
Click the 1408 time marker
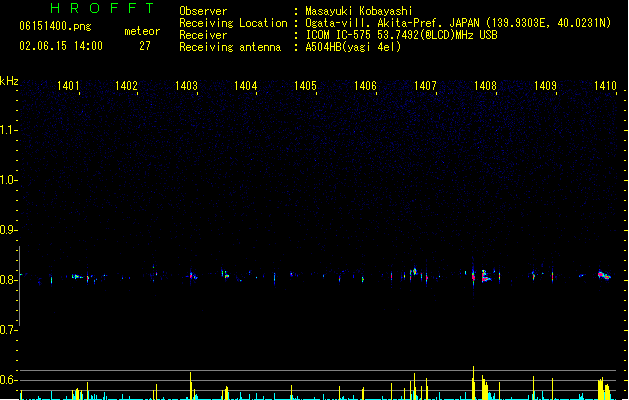coord(485,86)
